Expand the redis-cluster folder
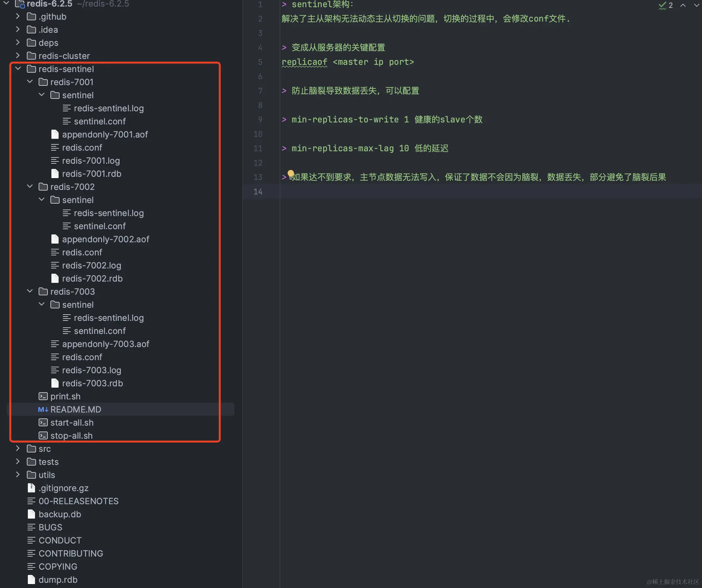 [x=18, y=55]
